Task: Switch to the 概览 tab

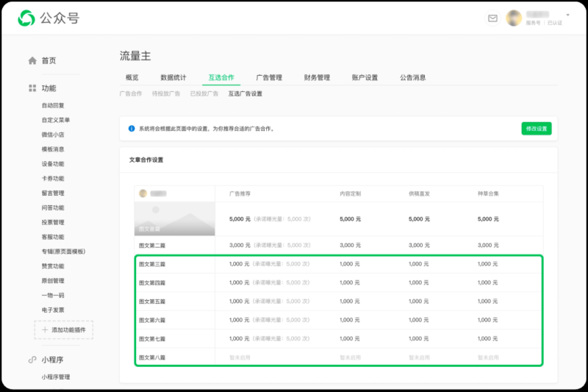Action: pyautogui.click(x=132, y=78)
